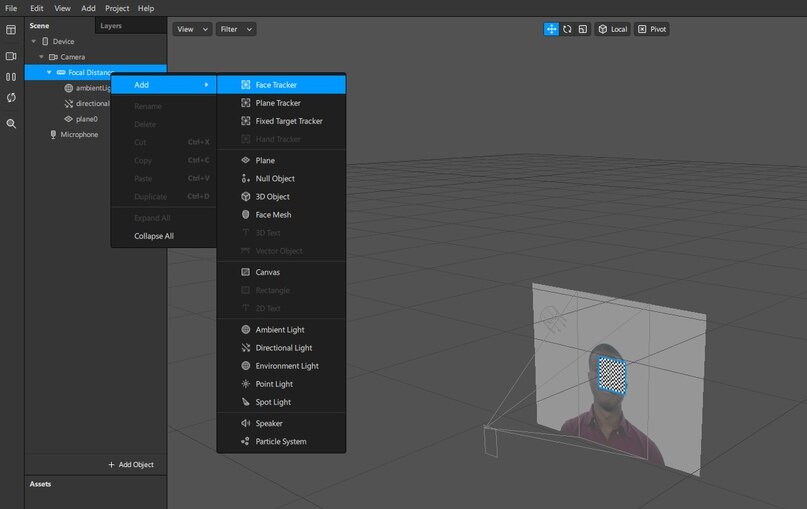Click the video camera icon in left sidebar
The image size is (807, 509).
pos(11,56)
